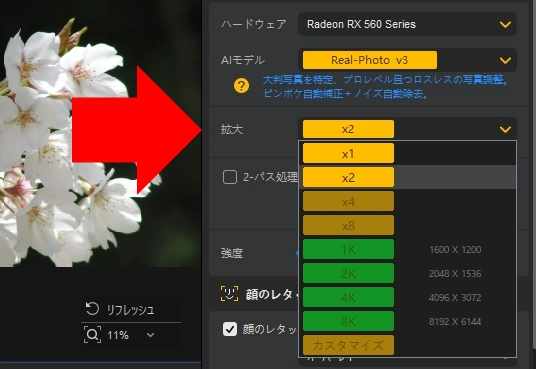Choose x8 from the scale list
Image resolution: width=536 pixels, height=369 pixels.
click(x=348, y=225)
